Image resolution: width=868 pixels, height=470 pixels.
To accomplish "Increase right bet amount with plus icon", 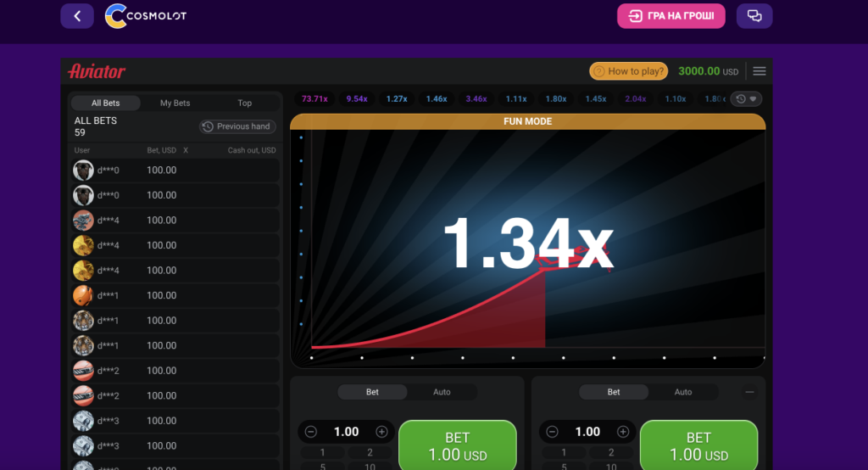I will 622,432.
